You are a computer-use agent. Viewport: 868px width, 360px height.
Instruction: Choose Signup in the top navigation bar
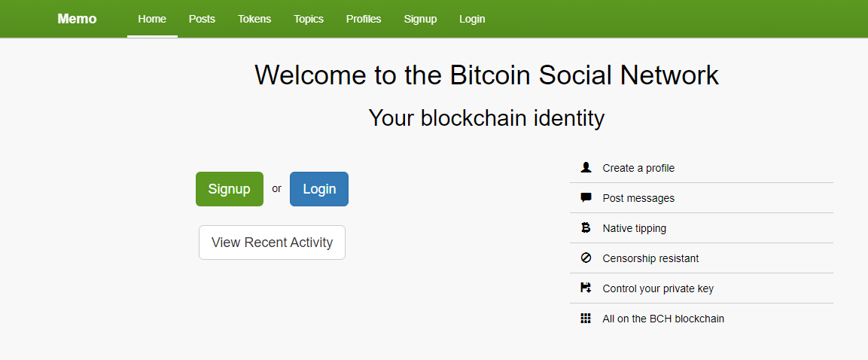tap(420, 19)
